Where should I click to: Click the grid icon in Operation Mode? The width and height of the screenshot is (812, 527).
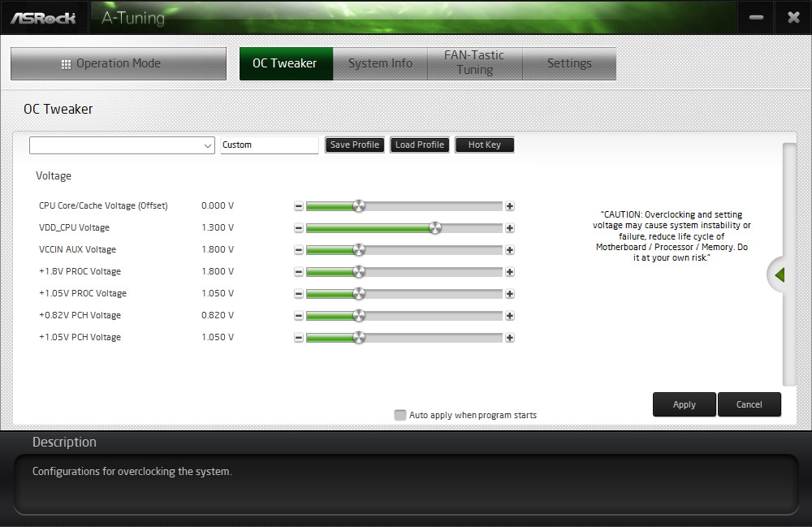66,64
